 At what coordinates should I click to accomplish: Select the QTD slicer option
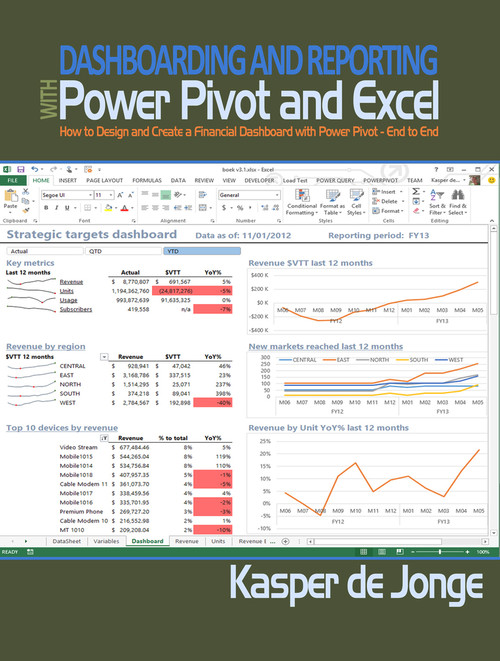[x=124, y=251]
